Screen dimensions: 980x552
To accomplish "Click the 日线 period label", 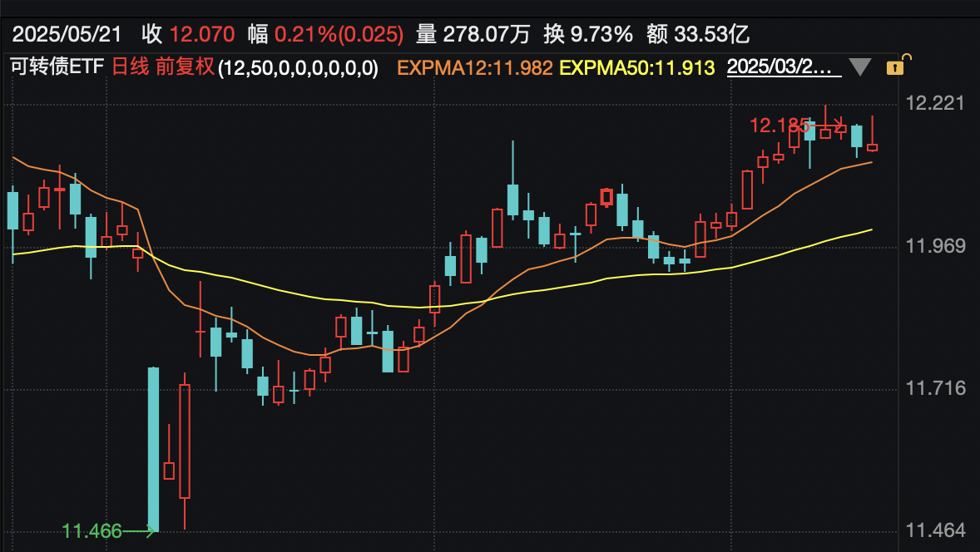I will coord(131,67).
